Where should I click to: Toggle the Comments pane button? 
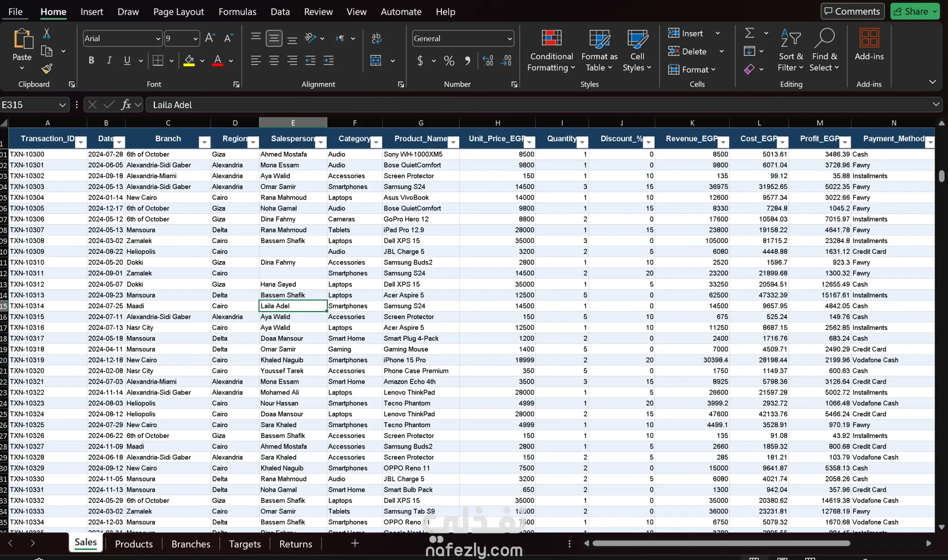pos(852,11)
